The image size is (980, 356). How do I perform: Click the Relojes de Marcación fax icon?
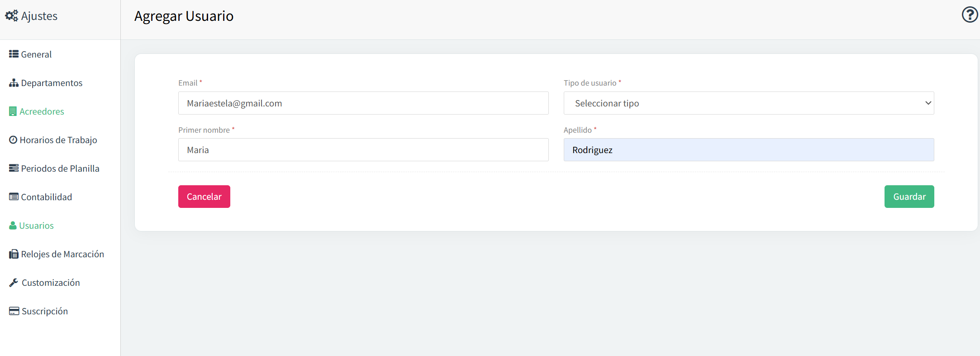pos(14,254)
